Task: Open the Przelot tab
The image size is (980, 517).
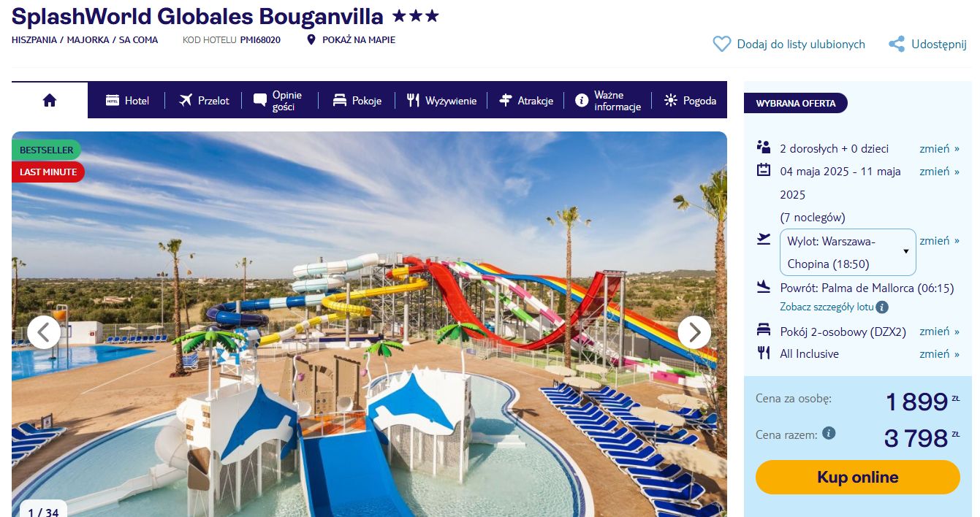Action: click(205, 101)
